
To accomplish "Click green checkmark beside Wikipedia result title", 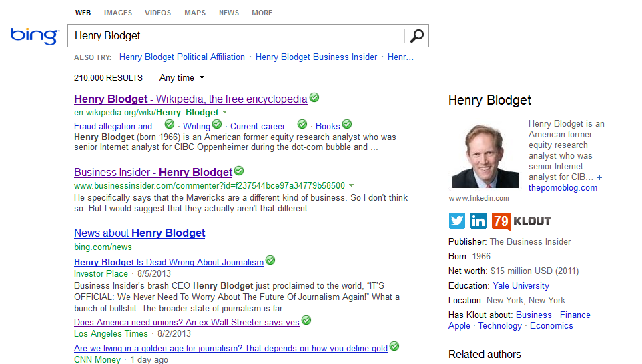I will [314, 98].
